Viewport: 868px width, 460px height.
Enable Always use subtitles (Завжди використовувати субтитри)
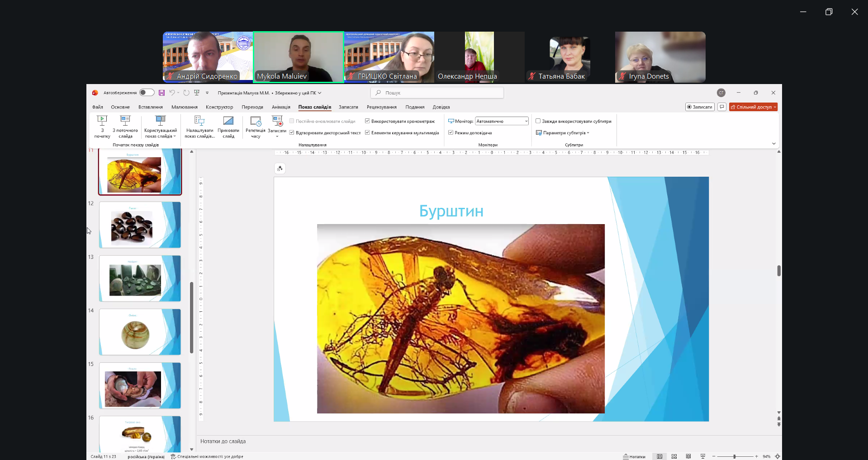tap(538, 121)
